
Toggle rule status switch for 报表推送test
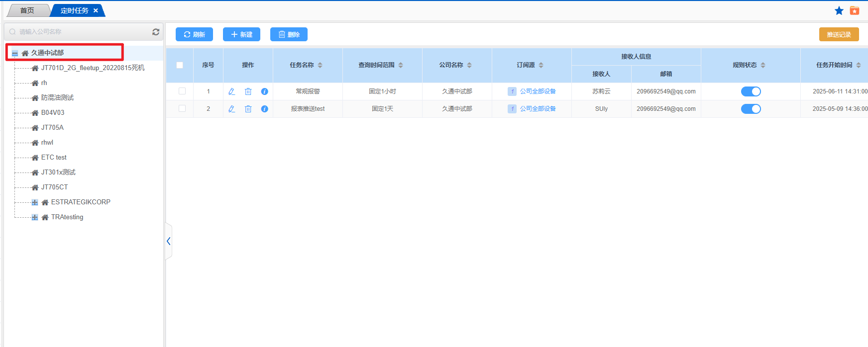751,109
